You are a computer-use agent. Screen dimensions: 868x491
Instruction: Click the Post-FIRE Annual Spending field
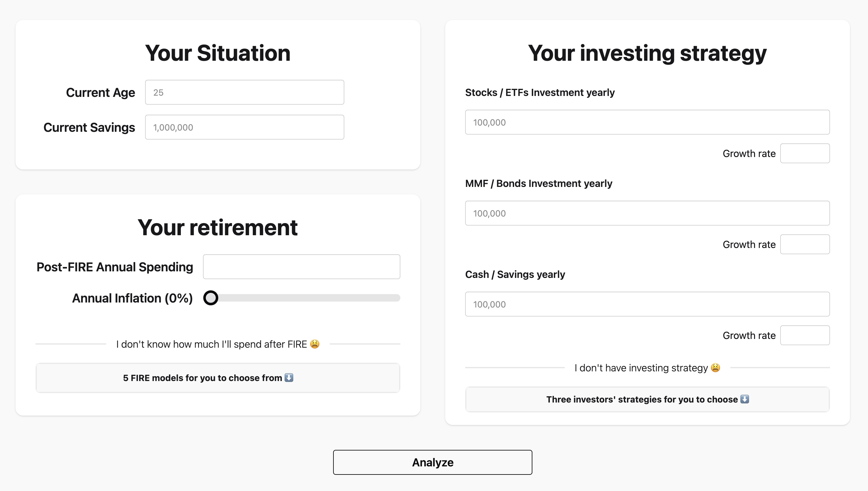pyautogui.click(x=302, y=267)
